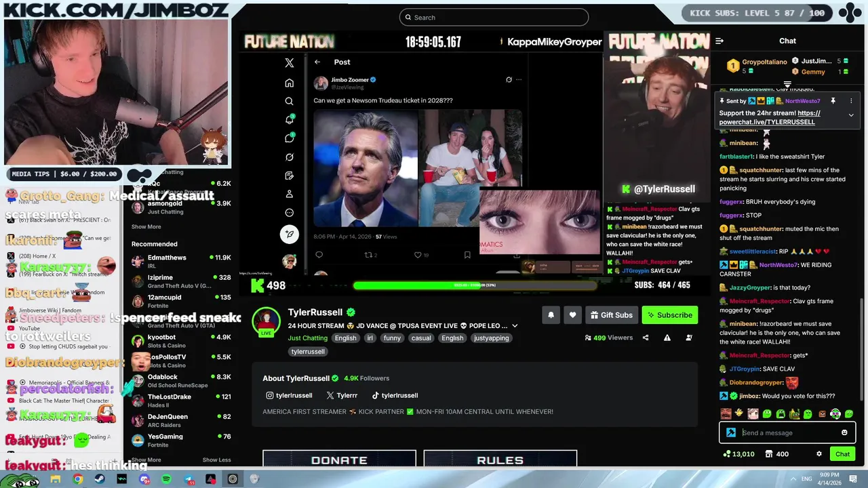Open tylerrussell TikTok link

[395, 395]
